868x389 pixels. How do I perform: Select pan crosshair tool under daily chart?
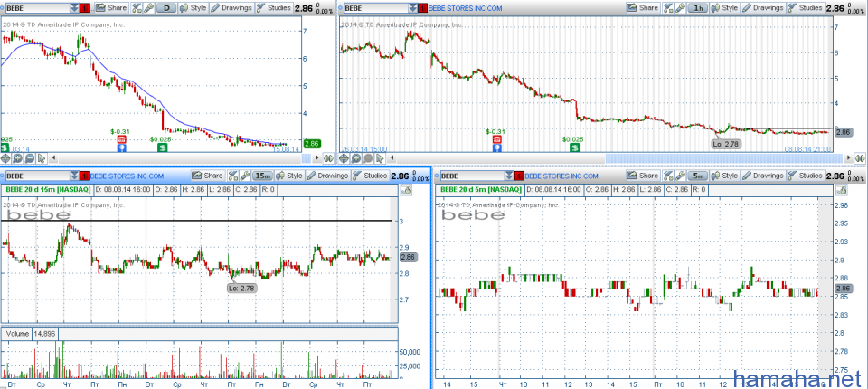click(x=5, y=158)
